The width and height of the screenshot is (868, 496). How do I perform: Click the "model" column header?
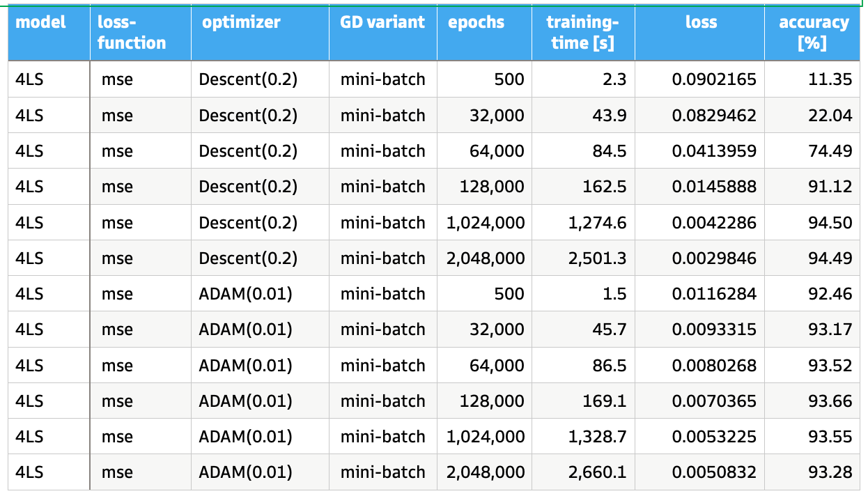coord(41,22)
